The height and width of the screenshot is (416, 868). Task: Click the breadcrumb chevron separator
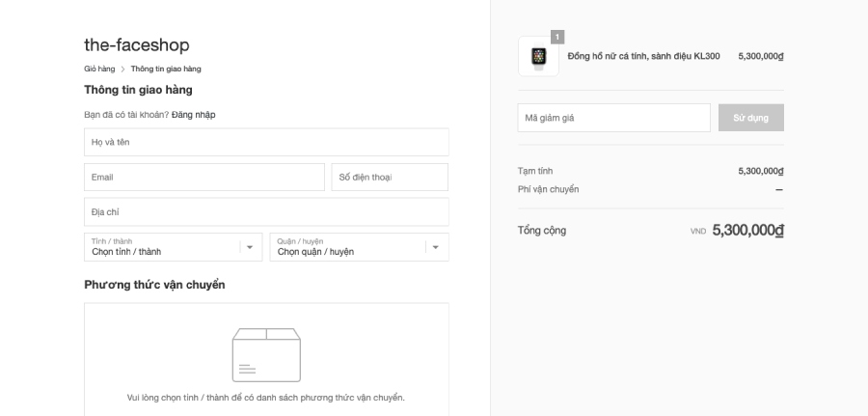click(x=122, y=69)
